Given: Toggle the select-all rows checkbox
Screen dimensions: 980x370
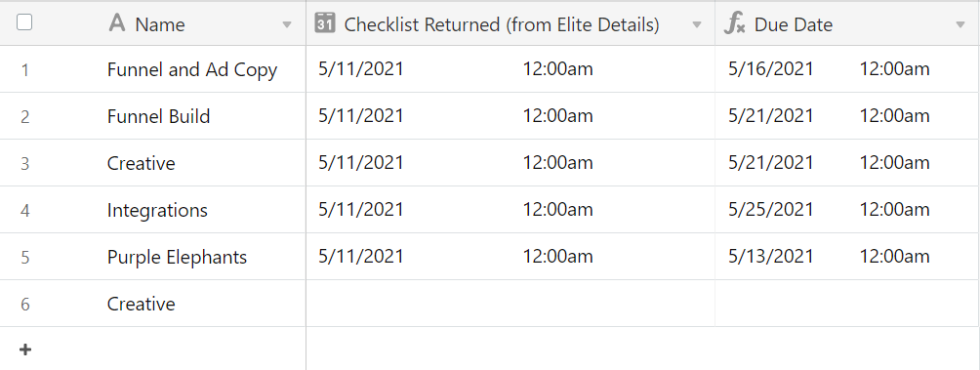Looking at the screenshot, I should (x=24, y=22).
